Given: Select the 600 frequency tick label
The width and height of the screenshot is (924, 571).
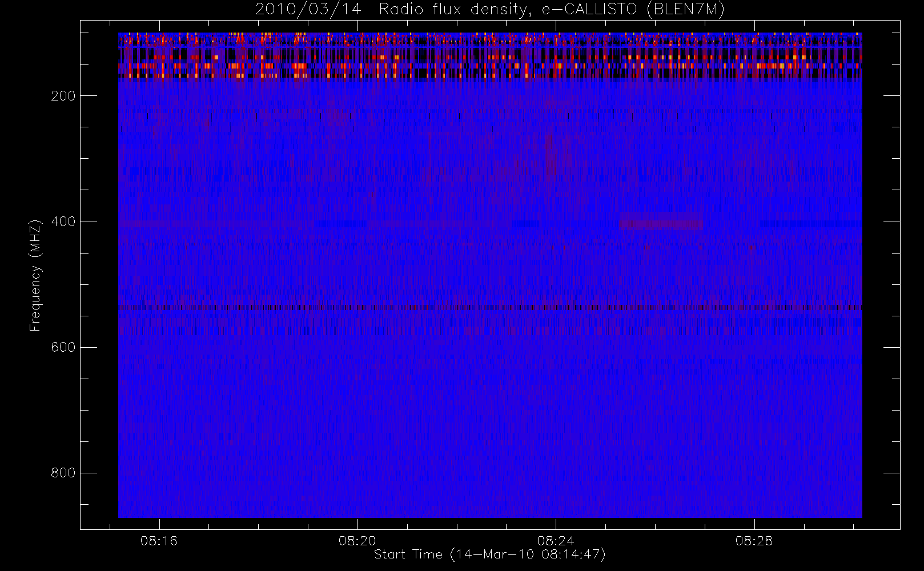Looking at the screenshot, I should 63,347.
